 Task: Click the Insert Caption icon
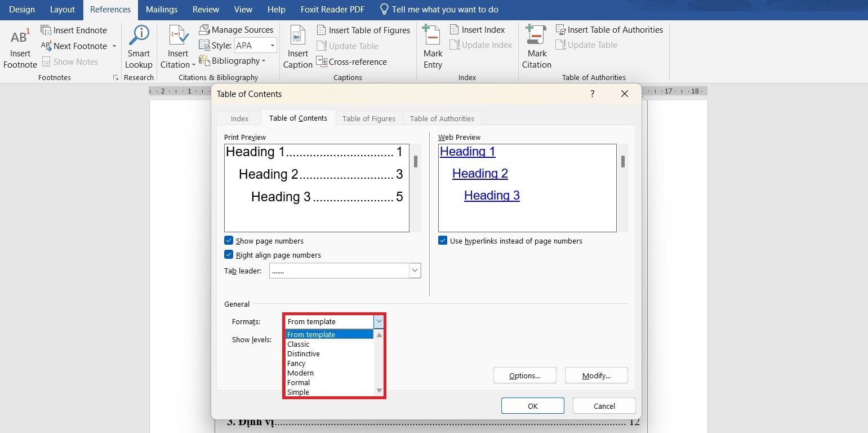pos(297,36)
